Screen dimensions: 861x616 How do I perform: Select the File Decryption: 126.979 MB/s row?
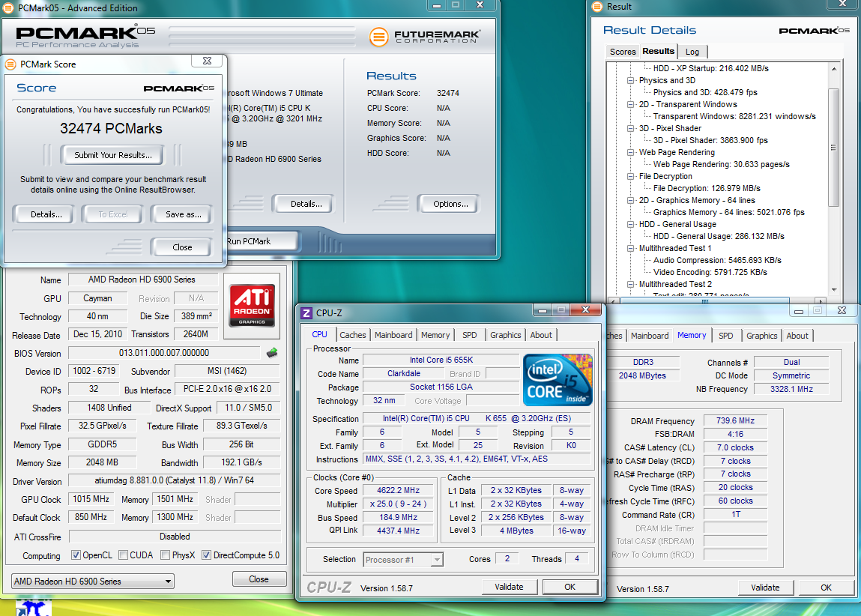click(707, 188)
